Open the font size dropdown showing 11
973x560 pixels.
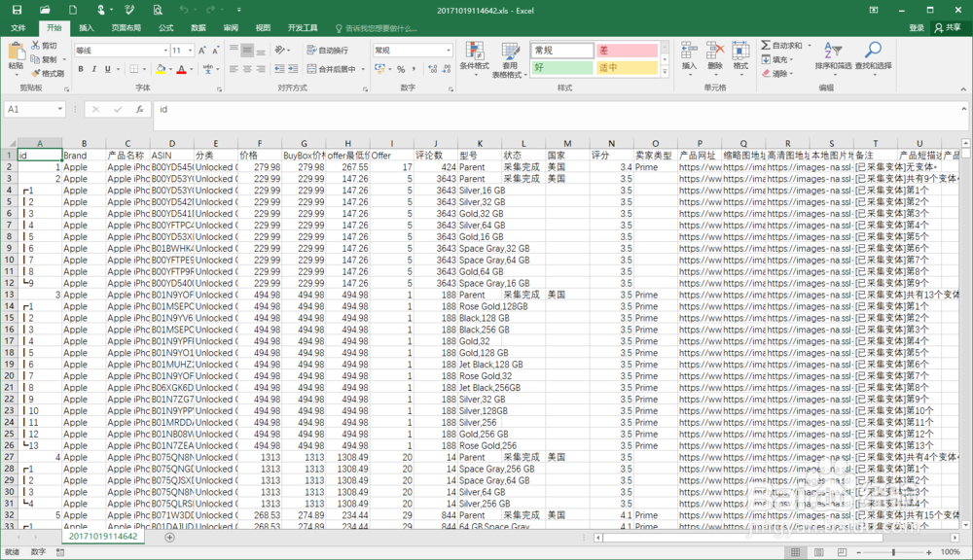pos(190,51)
